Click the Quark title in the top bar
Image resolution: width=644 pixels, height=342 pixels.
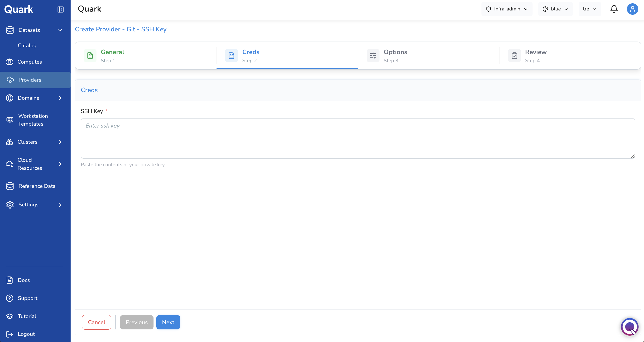point(90,9)
